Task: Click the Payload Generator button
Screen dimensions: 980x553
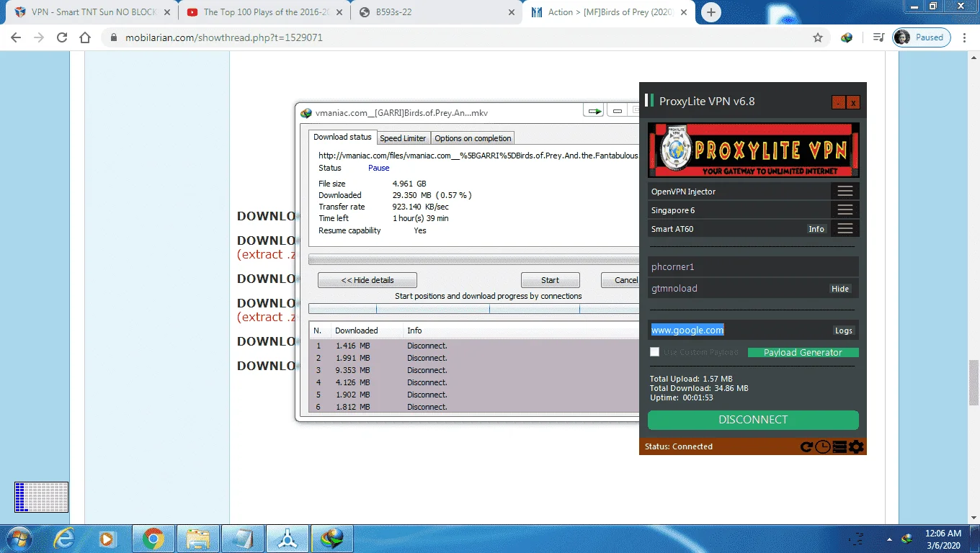Action: (803, 352)
